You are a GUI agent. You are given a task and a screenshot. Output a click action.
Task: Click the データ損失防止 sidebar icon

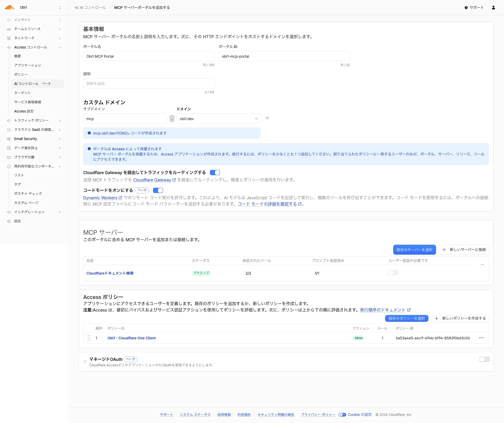pos(9,148)
